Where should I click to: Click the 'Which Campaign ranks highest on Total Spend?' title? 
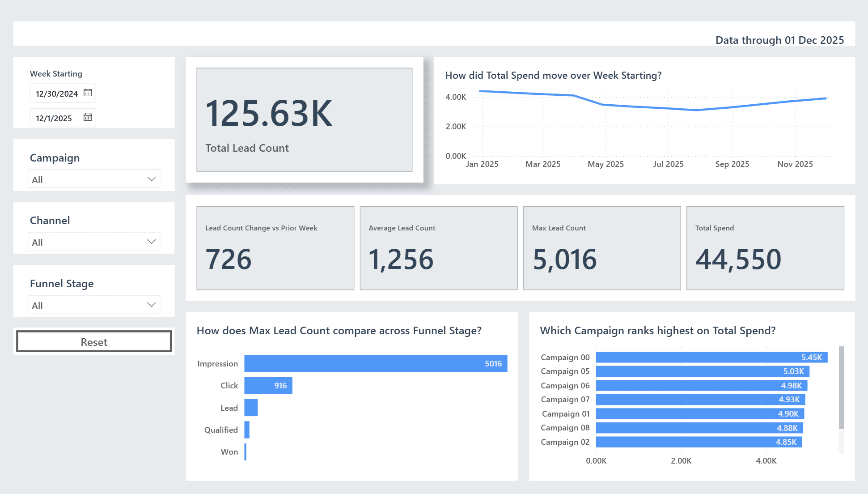[x=657, y=330]
